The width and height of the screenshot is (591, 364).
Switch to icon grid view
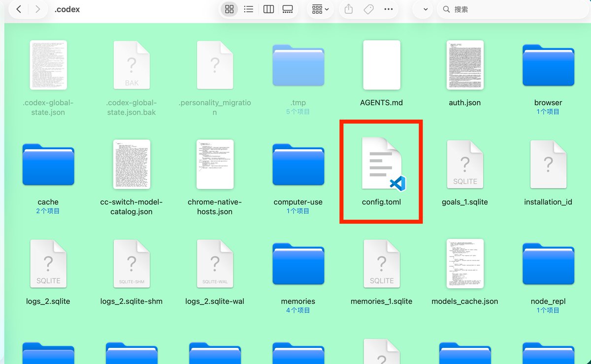coord(229,9)
